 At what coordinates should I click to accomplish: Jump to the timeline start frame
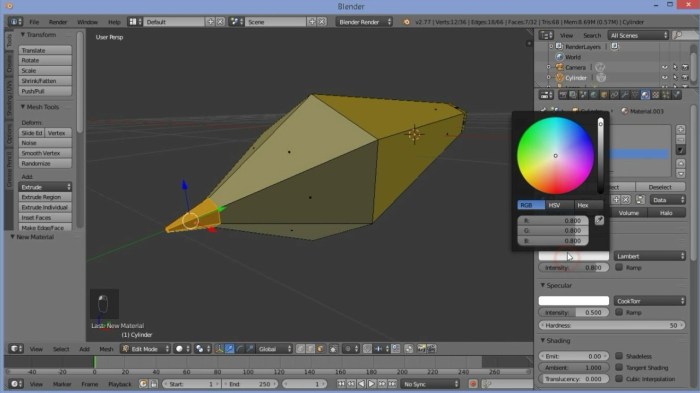341,384
